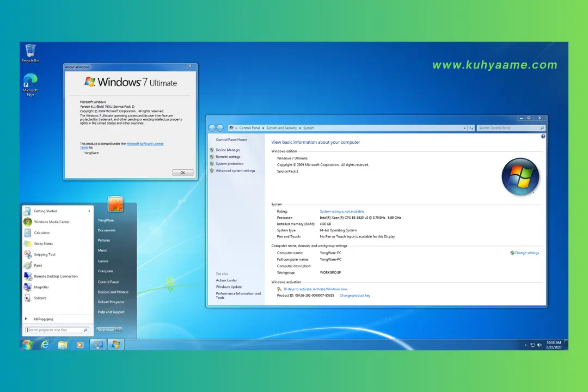
Task: Open Computer from Start menu
Action: coord(106,271)
